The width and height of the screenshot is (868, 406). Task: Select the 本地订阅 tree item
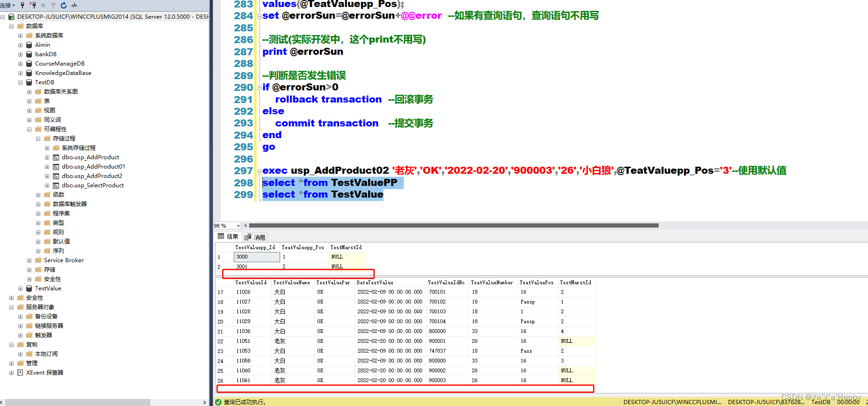point(46,354)
